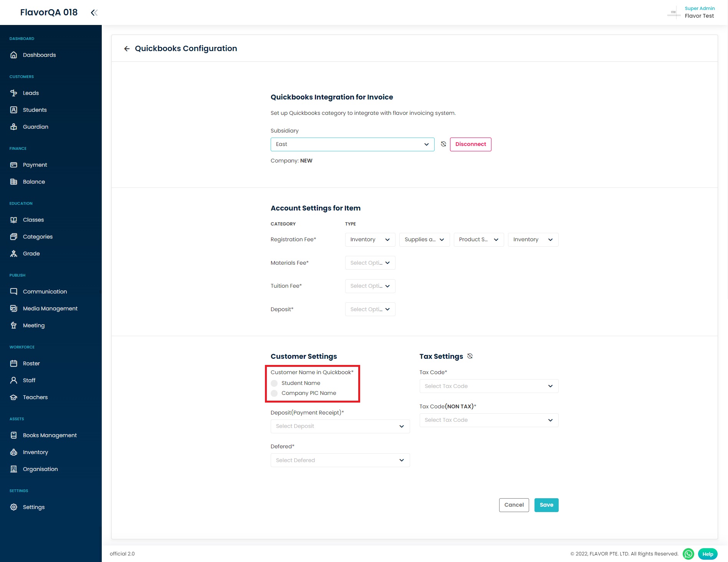Go to Settings menu item
The height and width of the screenshot is (562, 728).
click(34, 507)
